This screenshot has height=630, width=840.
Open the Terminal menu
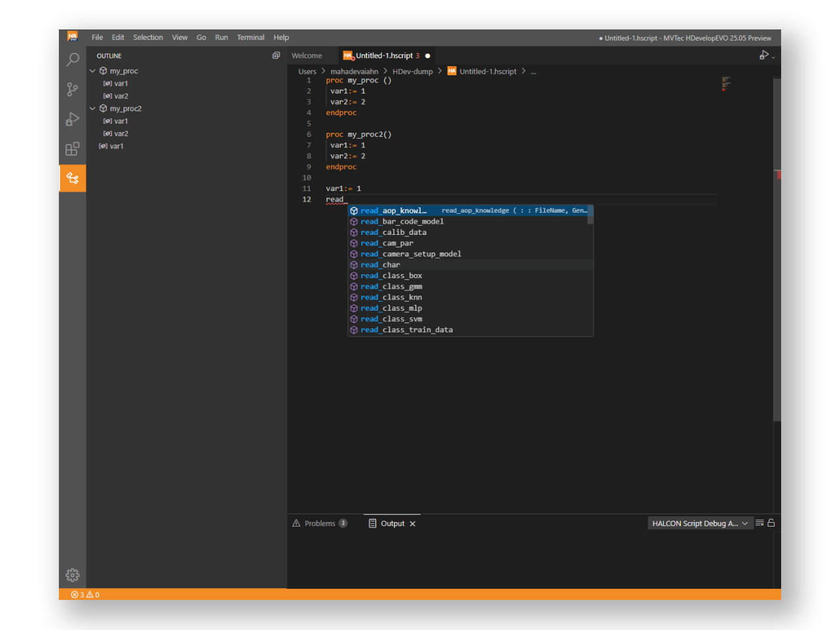[x=251, y=38]
